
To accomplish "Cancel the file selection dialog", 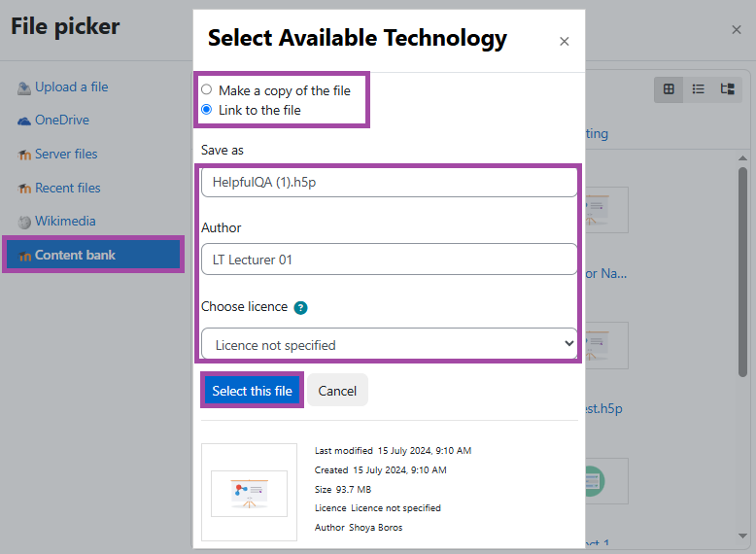I will point(337,390).
